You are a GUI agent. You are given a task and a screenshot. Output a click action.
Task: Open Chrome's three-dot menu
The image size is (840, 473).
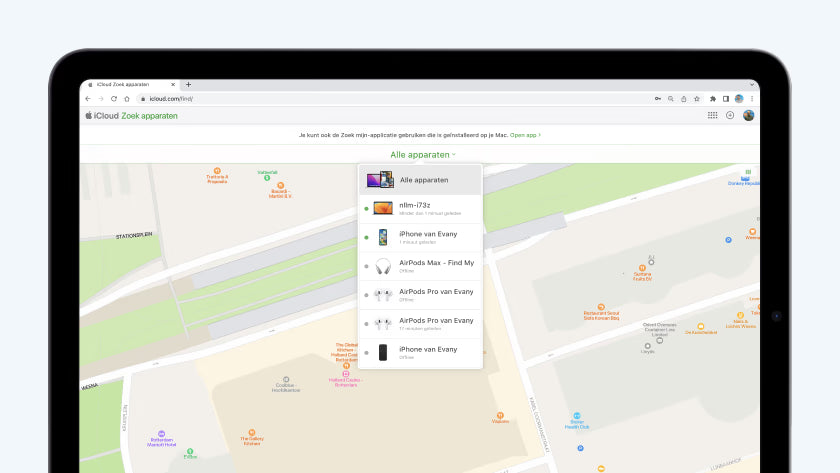[751, 99]
